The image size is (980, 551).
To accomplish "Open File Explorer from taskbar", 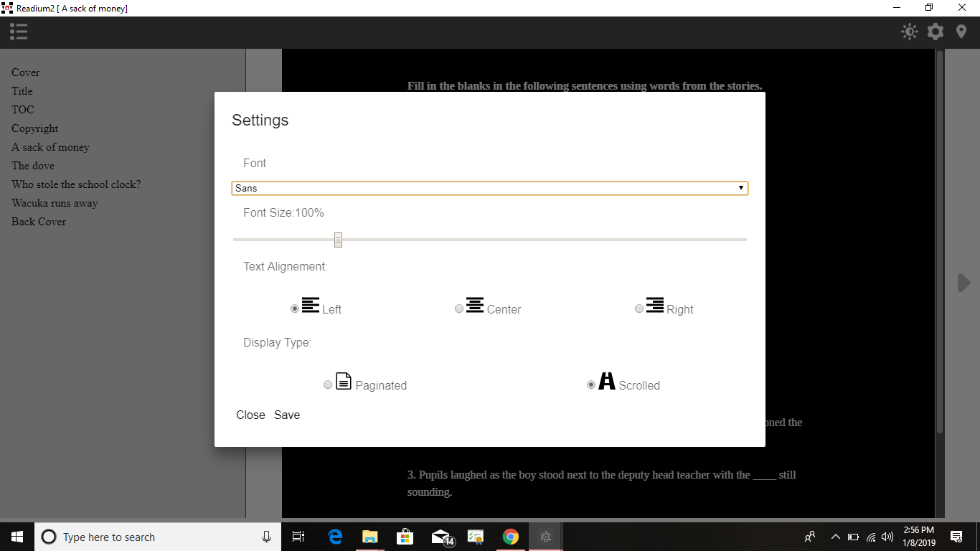I will (370, 537).
